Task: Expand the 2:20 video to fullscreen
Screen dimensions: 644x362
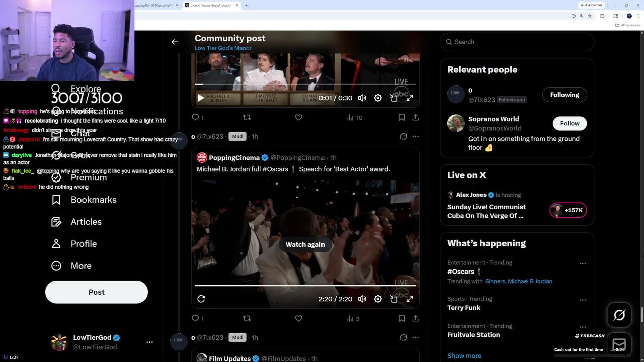Action: (x=410, y=299)
